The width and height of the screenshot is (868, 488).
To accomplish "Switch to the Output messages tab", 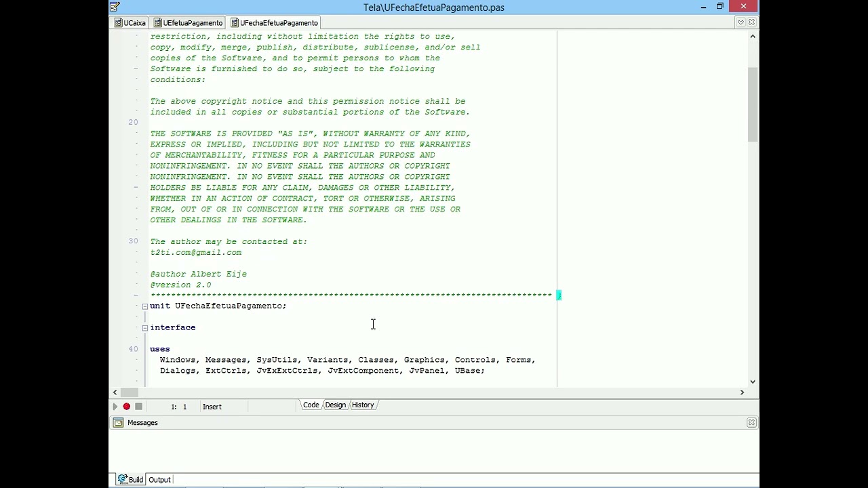I will click(x=159, y=480).
